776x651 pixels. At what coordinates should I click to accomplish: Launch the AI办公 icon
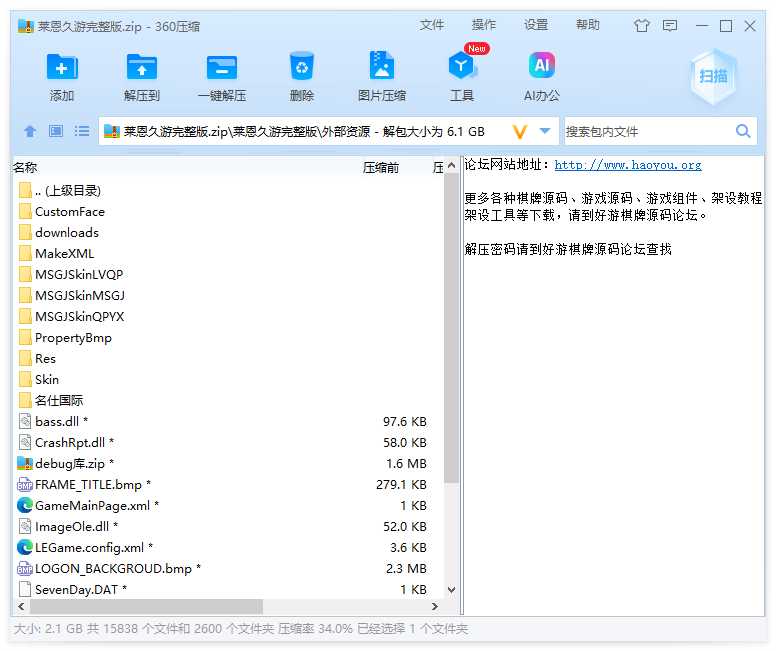tap(541, 65)
